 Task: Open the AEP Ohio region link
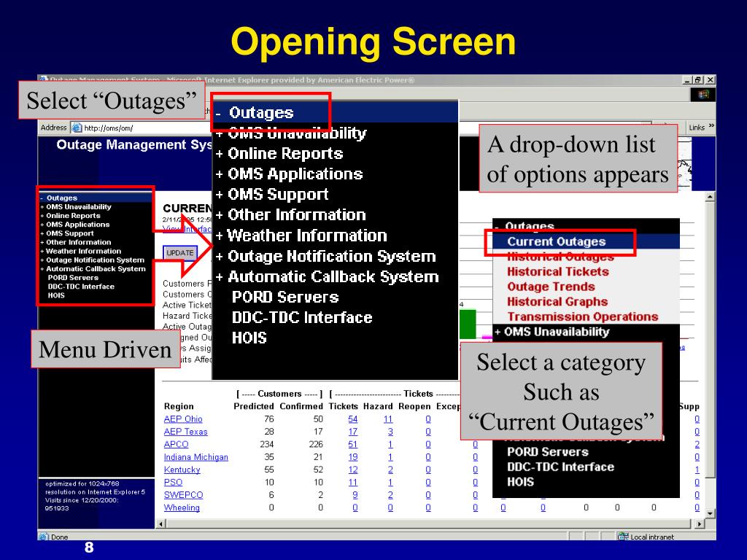coord(183,419)
